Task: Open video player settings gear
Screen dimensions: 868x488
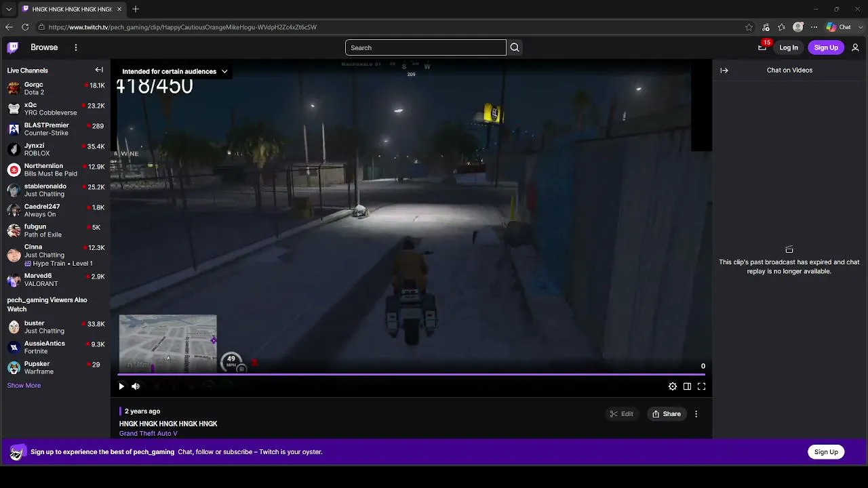Action: coord(673,386)
